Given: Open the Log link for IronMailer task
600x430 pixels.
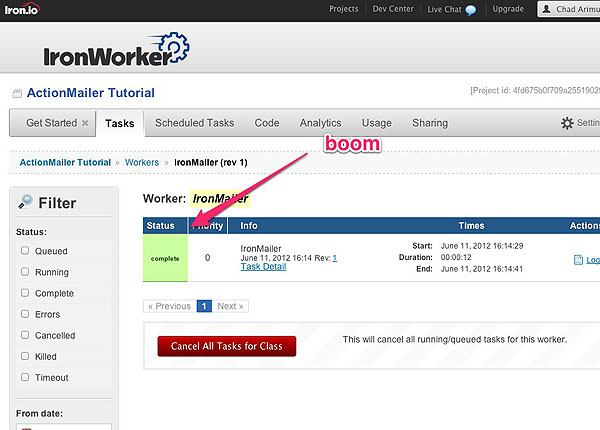Looking at the screenshot, I should (593, 260).
